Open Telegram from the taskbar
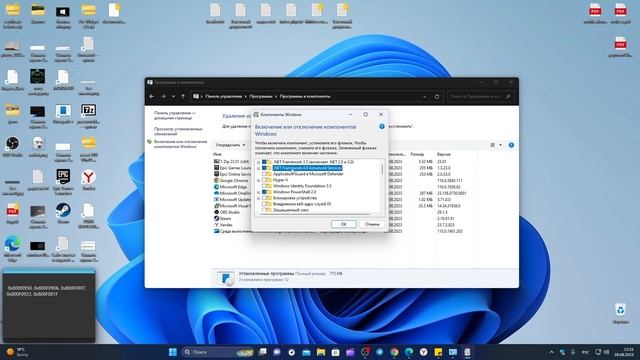 tap(379, 352)
